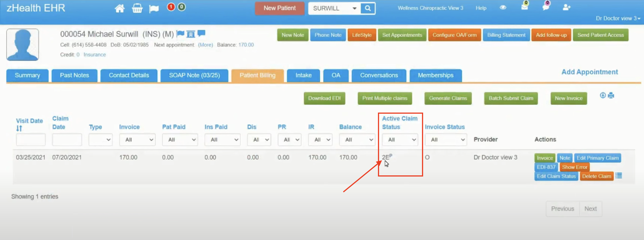The height and width of the screenshot is (240, 644).
Task: Switch to the Intake tab
Action: tap(303, 75)
